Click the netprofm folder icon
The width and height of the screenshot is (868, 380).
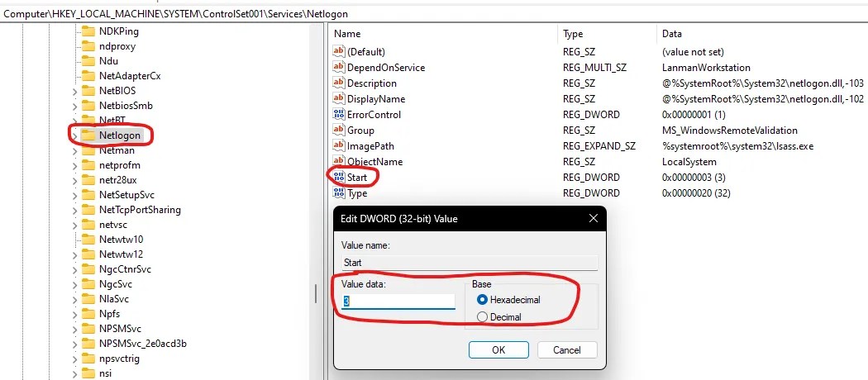[88, 165]
